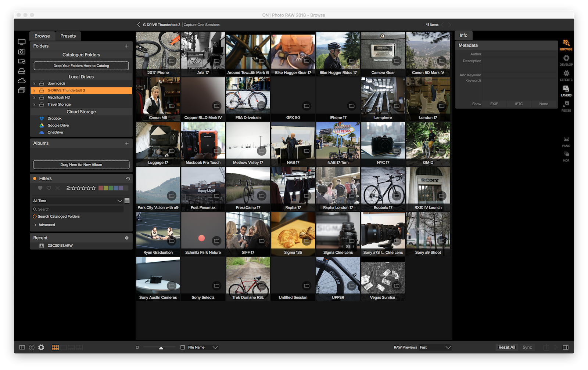
Task: Add a new album with plus icon
Action: (x=127, y=143)
